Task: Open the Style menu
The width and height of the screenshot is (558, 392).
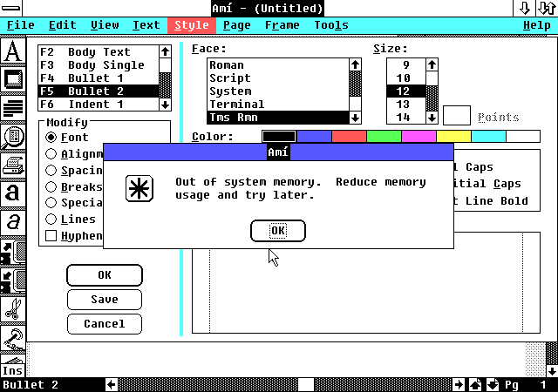Action: pos(192,25)
